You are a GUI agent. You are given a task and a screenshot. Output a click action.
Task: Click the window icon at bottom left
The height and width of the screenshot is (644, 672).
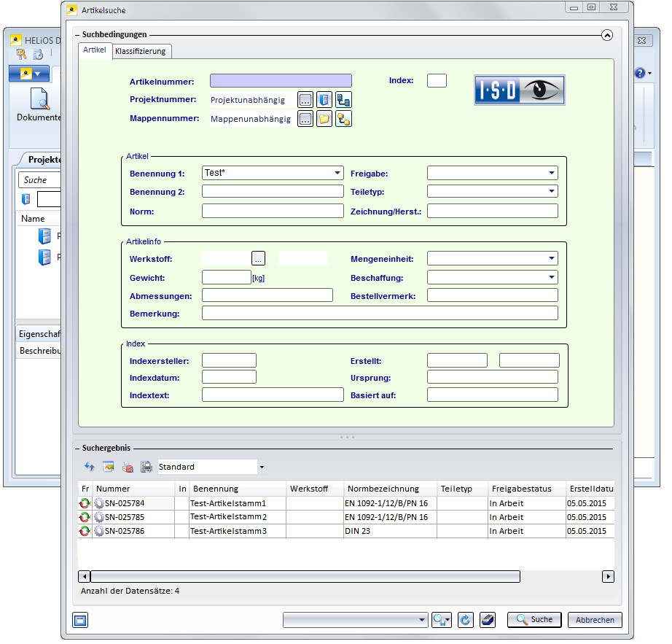point(80,620)
